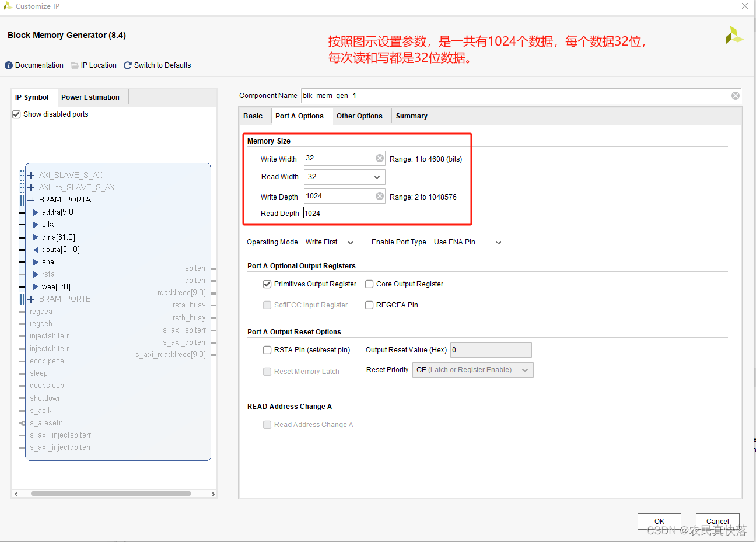Uncheck Primitives Output Register
This screenshot has height=542, width=756.
click(267, 284)
